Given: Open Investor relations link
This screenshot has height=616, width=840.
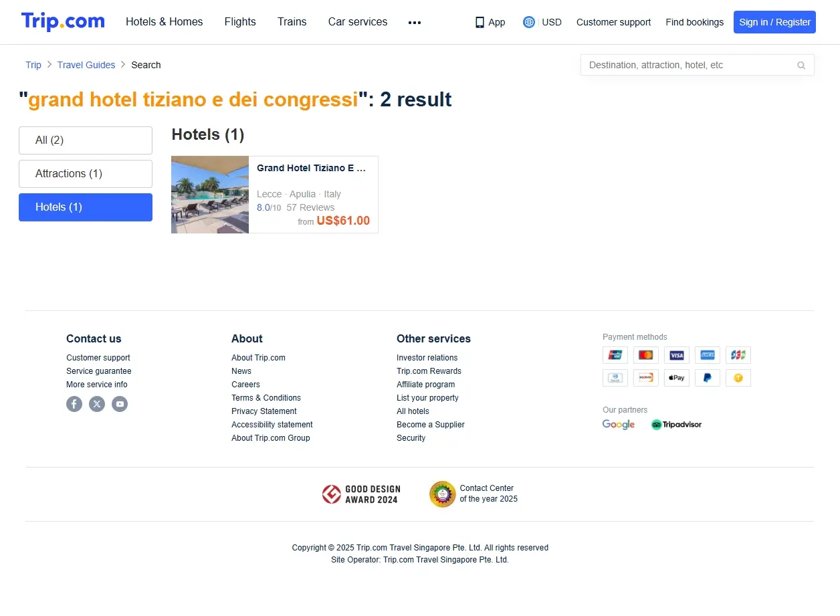Looking at the screenshot, I should tap(427, 358).
